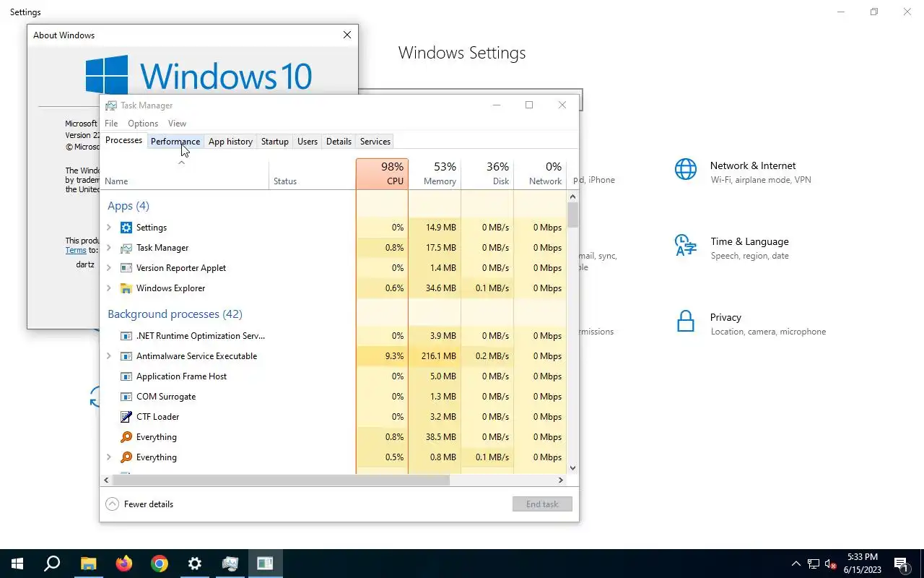Expand Antimalware Service Executable group
Screen dimensions: 924x578
109,356
